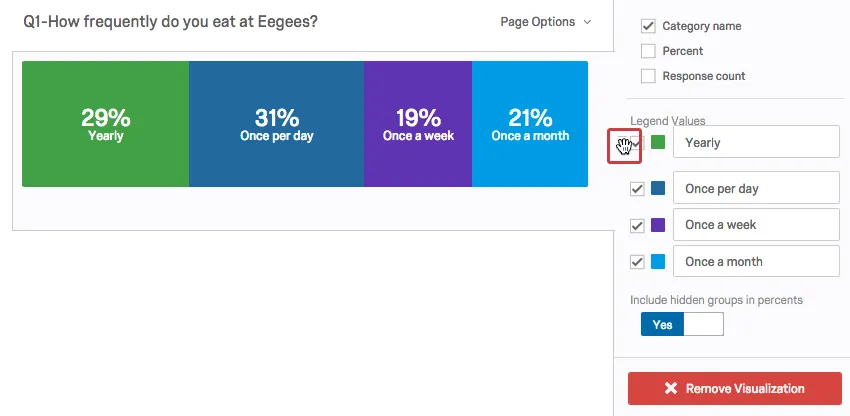Toggle the Category name checkbox
The image size is (850, 416).
point(648,26)
